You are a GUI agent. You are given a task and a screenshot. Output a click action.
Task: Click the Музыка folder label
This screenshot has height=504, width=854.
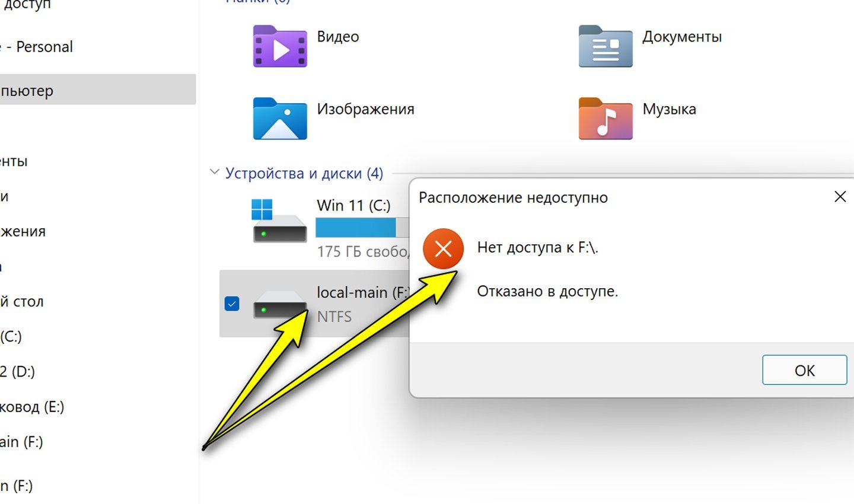669,109
